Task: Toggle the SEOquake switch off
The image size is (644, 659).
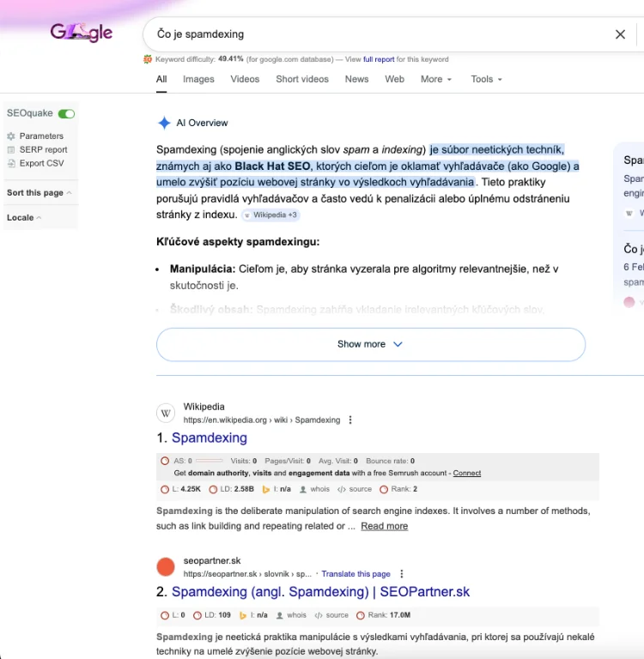Action: click(66, 113)
